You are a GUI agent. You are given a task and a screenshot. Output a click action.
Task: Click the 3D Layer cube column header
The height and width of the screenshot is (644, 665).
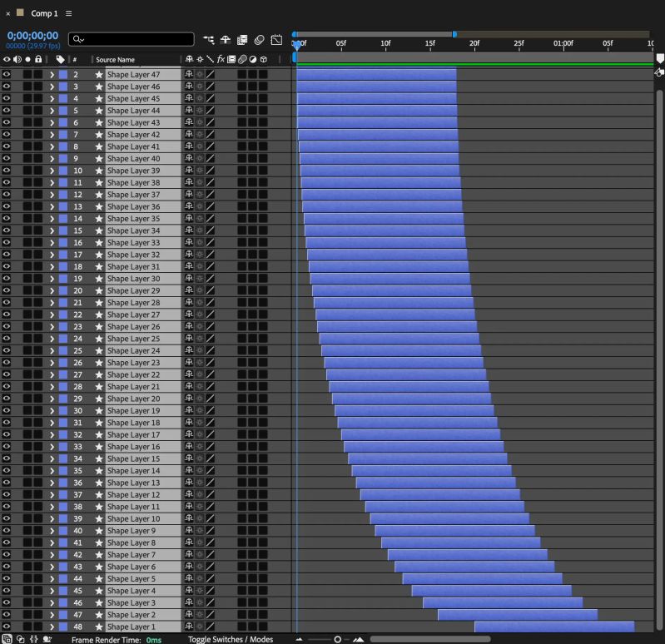coord(263,59)
